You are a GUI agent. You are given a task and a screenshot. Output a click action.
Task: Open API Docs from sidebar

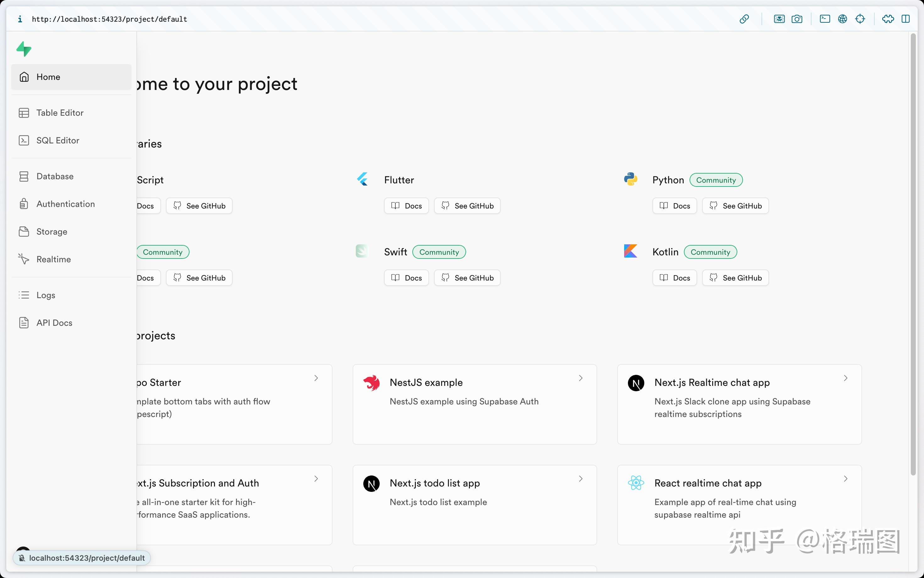pyautogui.click(x=54, y=323)
